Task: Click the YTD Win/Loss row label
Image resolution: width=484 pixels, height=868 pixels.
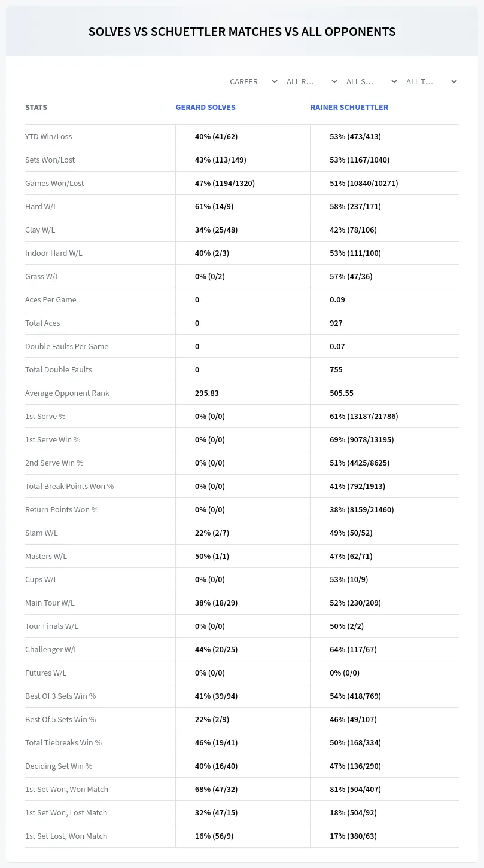Action: click(48, 136)
